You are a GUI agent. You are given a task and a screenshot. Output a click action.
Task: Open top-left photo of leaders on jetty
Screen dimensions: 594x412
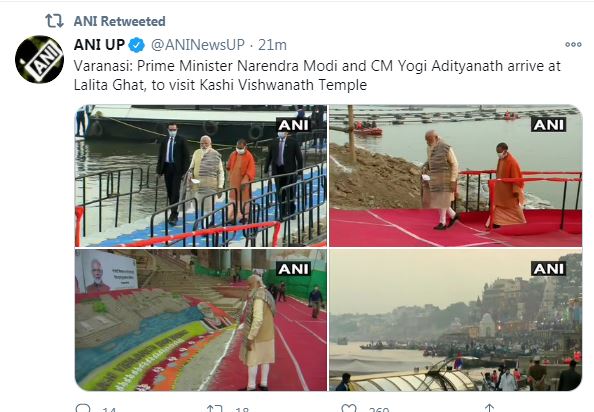[x=201, y=176]
